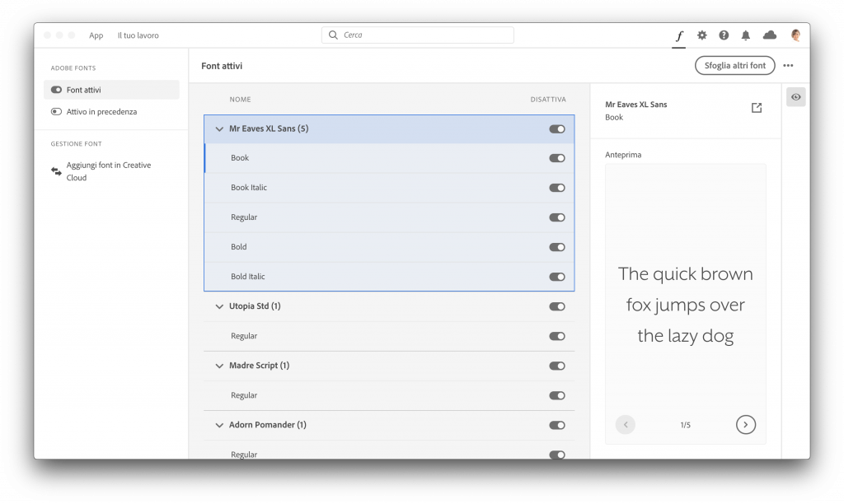Select Madre Script (1) heading
Viewport: 844px width, 504px height.
coord(259,365)
